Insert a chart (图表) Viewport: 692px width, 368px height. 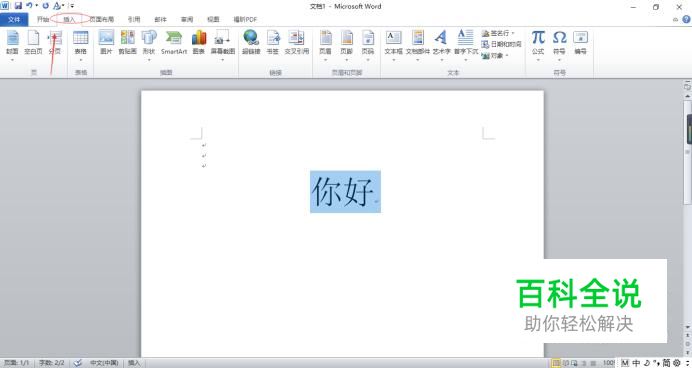(199, 43)
